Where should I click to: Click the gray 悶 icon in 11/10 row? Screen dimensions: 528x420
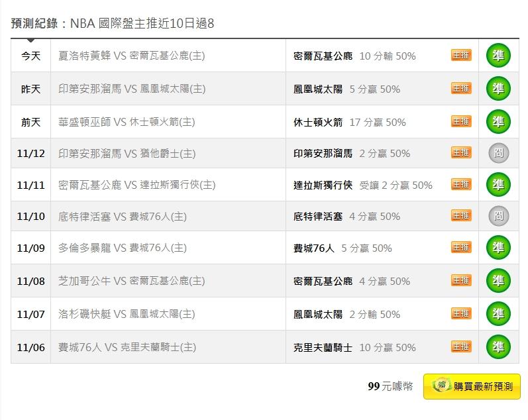pos(498,216)
